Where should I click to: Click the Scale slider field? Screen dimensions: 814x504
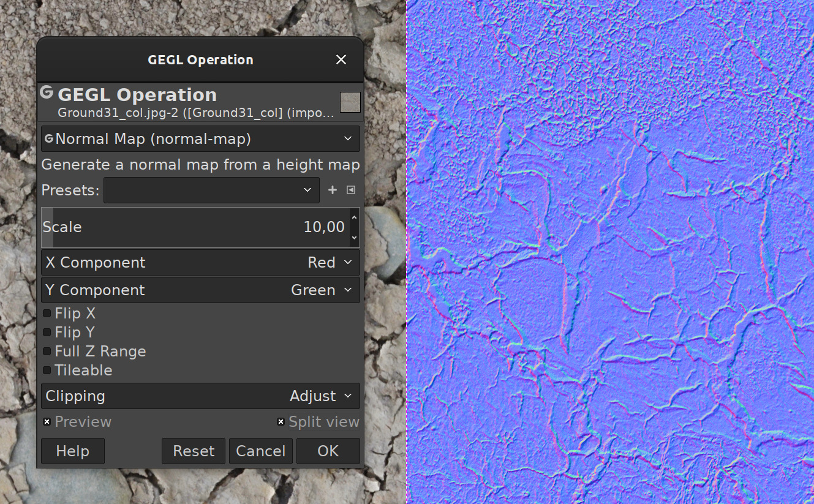tap(195, 227)
